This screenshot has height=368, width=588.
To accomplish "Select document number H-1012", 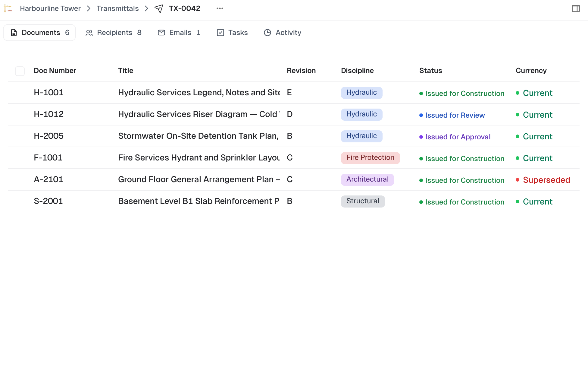I will pos(49,114).
